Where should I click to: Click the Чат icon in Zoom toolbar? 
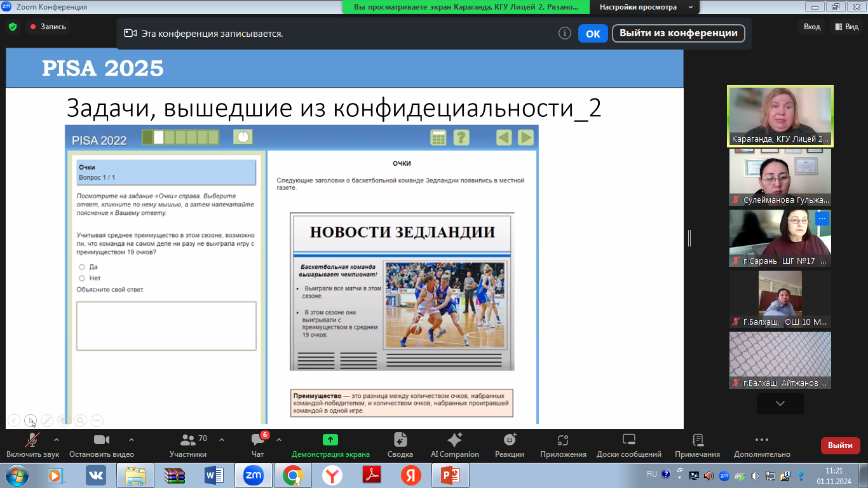coord(257,440)
